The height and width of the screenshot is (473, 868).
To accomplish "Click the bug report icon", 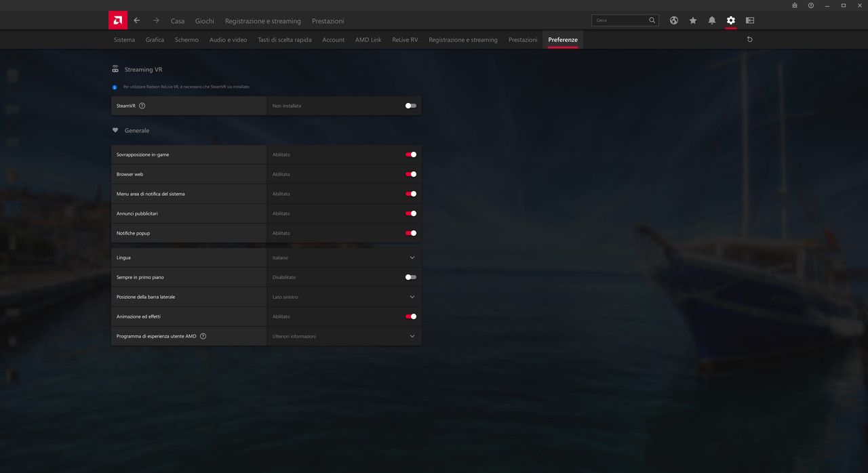I will (x=795, y=5).
